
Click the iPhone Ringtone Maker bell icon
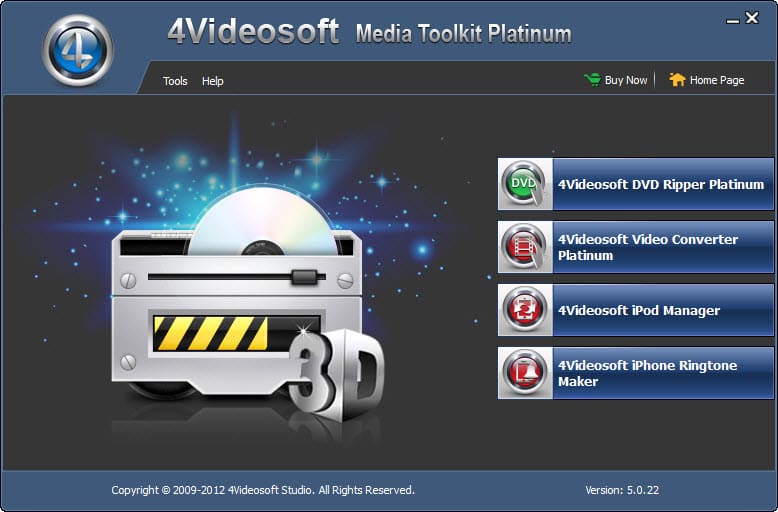tap(524, 373)
